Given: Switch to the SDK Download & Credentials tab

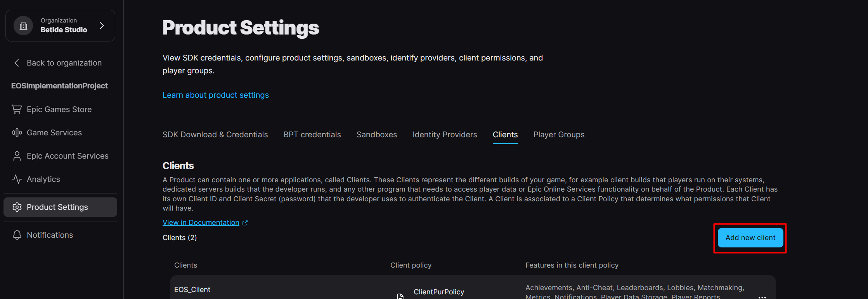Looking at the screenshot, I should pyautogui.click(x=215, y=135).
